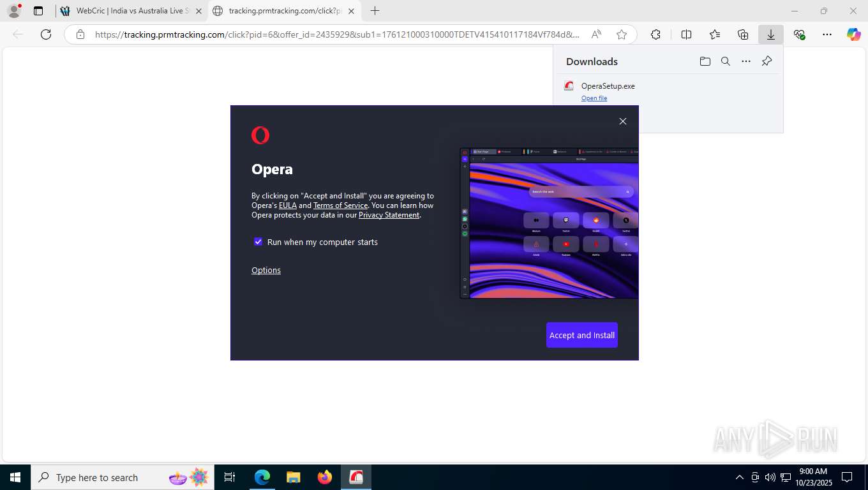Click the OperaSetup.exe download entry
Image resolution: width=868 pixels, height=490 pixels.
pos(668,91)
